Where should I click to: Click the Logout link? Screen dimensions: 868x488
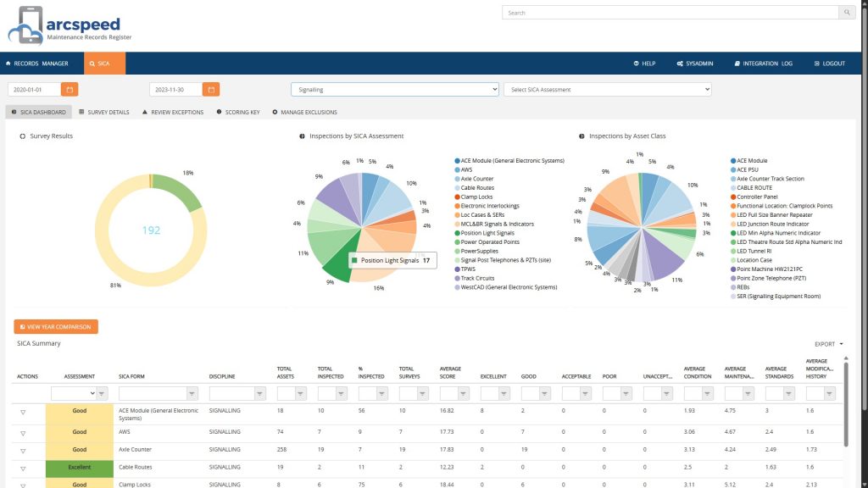pos(828,64)
